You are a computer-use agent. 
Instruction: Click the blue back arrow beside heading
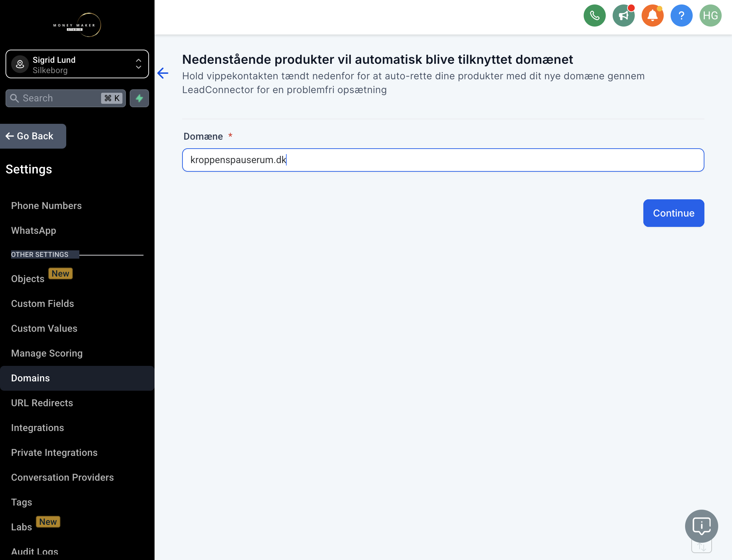163,73
